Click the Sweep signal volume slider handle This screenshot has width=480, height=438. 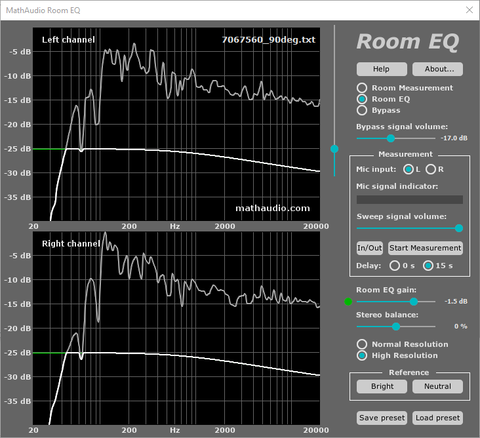pos(459,228)
